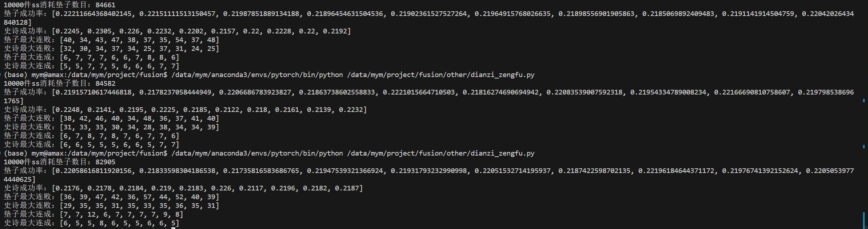Click the line showing 82905 垫子数目
The width and height of the screenshot is (868, 229).
coord(60,162)
